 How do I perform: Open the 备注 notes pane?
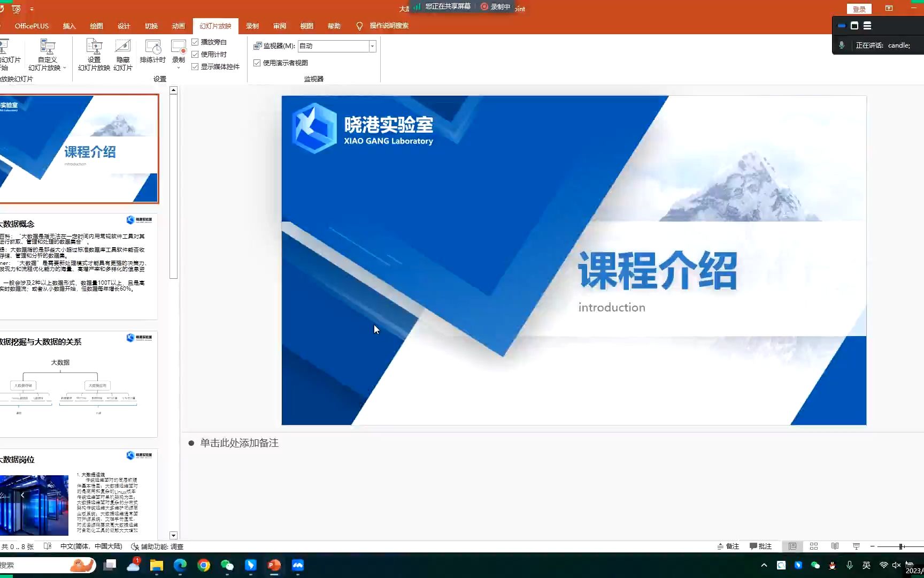pyautogui.click(x=728, y=546)
